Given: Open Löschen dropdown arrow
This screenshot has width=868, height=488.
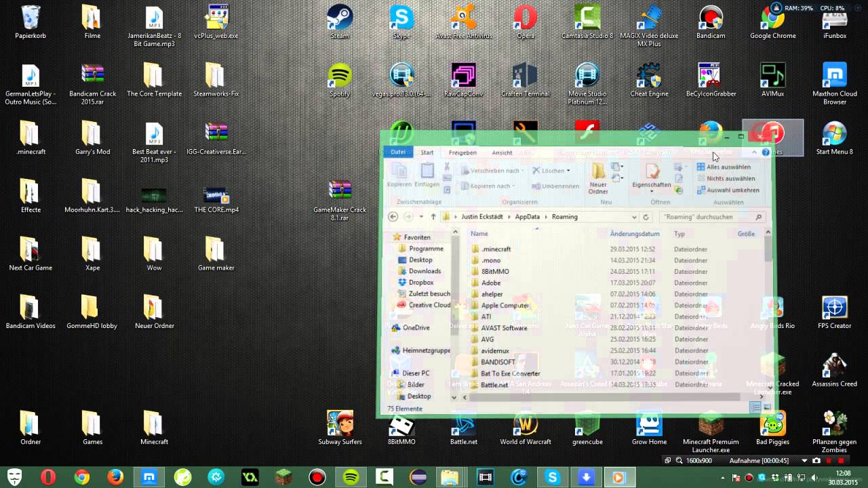Looking at the screenshot, I should click(568, 171).
